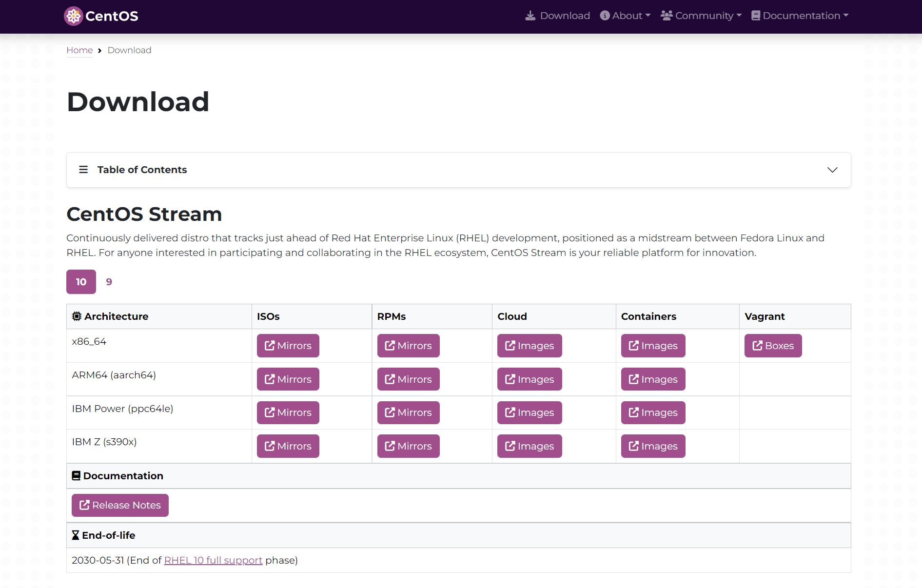Select the ARM64 (aarch64) cell

click(x=159, y=379)
